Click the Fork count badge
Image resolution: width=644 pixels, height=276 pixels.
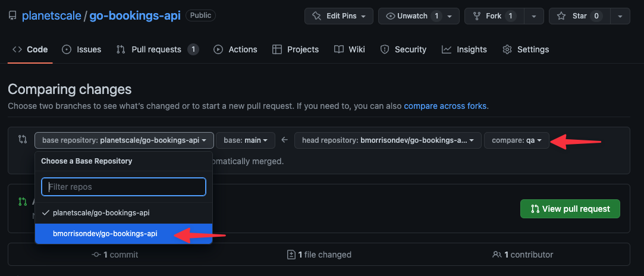[x=511, y=16]
